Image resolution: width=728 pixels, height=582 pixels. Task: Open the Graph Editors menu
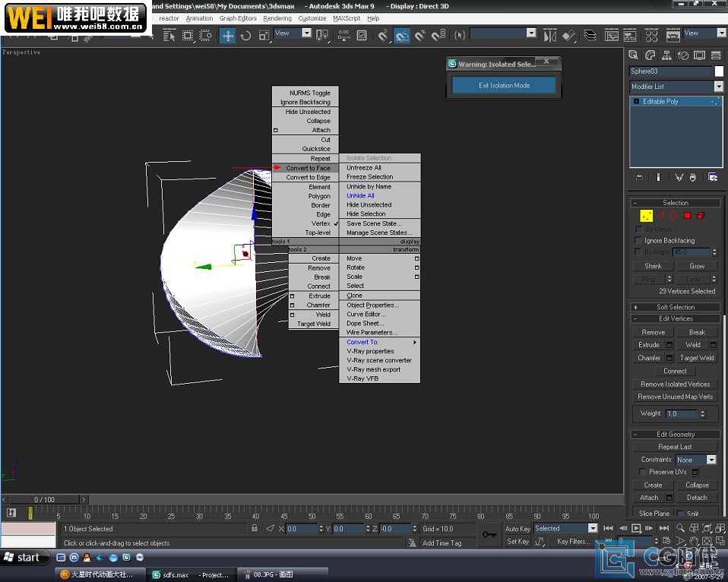[238, 18]
